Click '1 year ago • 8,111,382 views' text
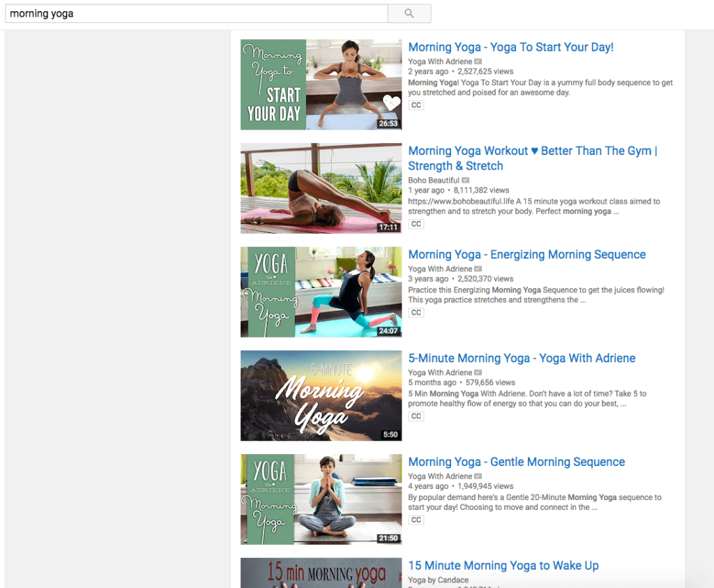The width and height of the screenshot is (714, 588). (x=459, y=190)
